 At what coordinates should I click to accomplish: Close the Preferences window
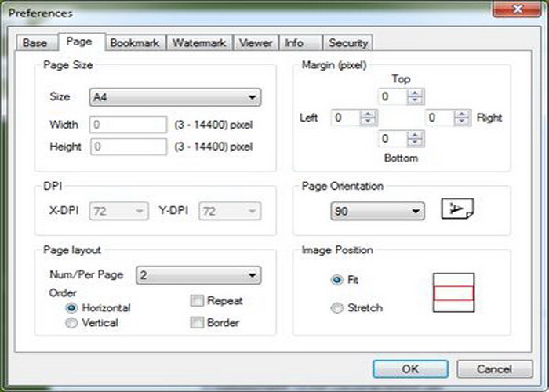tap(517, 9)
